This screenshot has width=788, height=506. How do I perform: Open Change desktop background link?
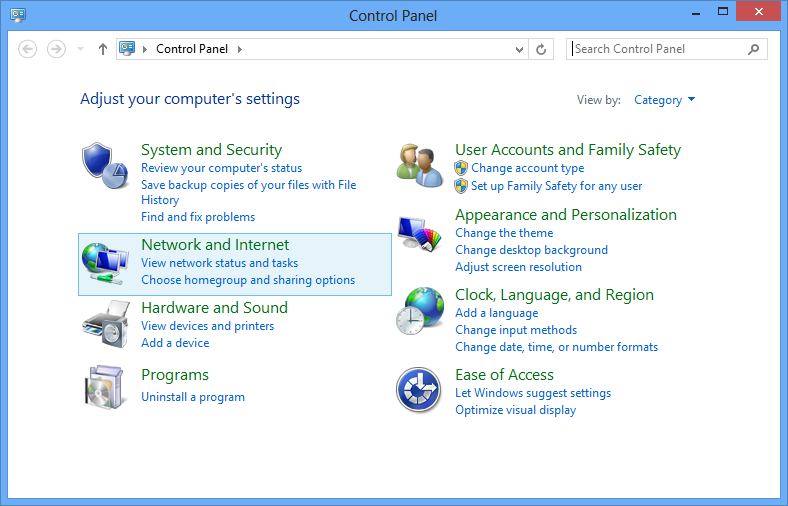(x=531, y=250)
